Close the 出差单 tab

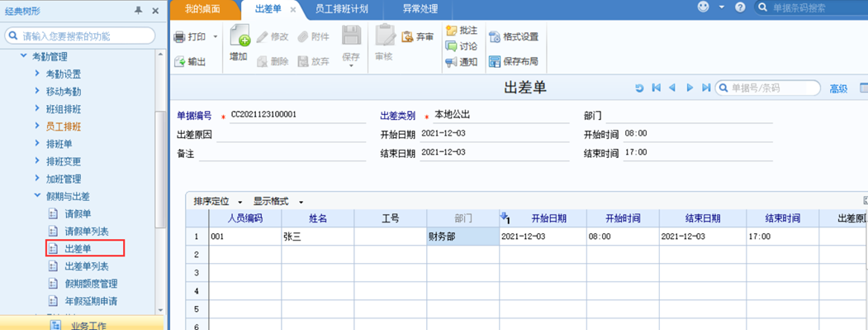[293, 9]
